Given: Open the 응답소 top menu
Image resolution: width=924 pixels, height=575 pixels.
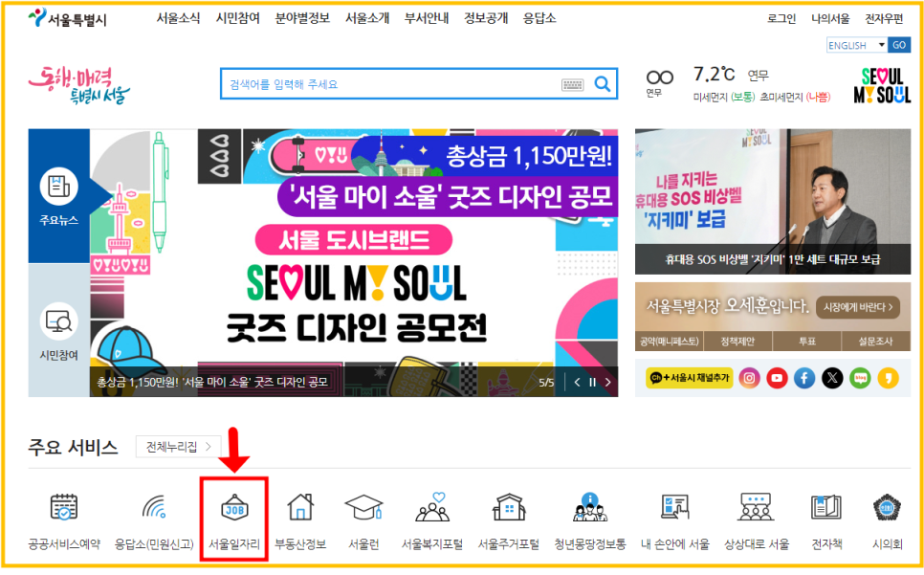Looking at the screenshot, I should click(x=539, y=18).
